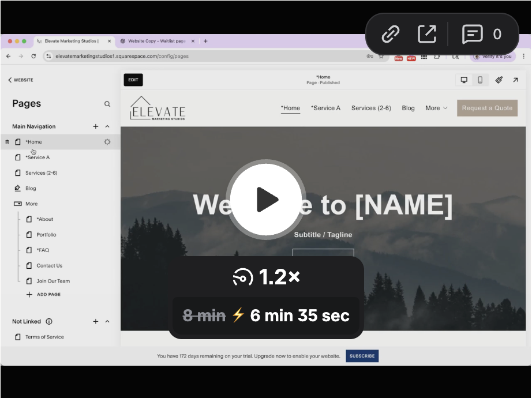
Task: Click Blog in site navigation
Action: click(408, 108)
